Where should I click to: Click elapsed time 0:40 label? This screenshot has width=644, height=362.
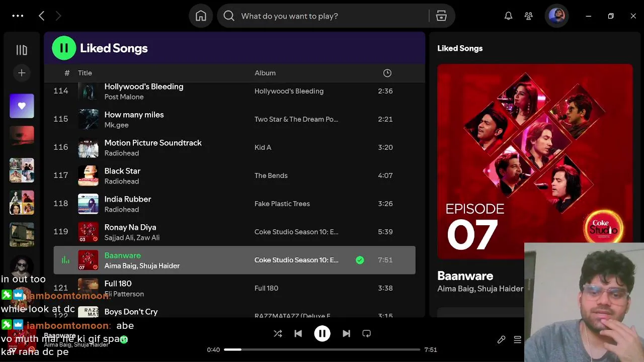point(213,349)
